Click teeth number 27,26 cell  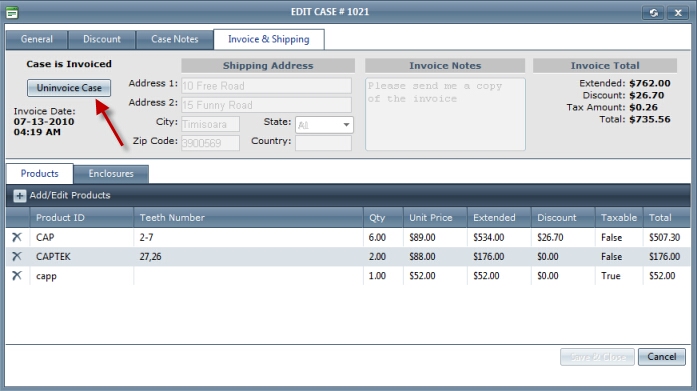pos(248,256)
